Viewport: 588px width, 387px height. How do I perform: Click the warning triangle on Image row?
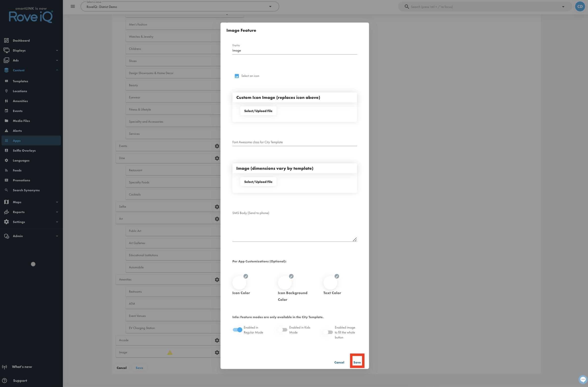170,352
